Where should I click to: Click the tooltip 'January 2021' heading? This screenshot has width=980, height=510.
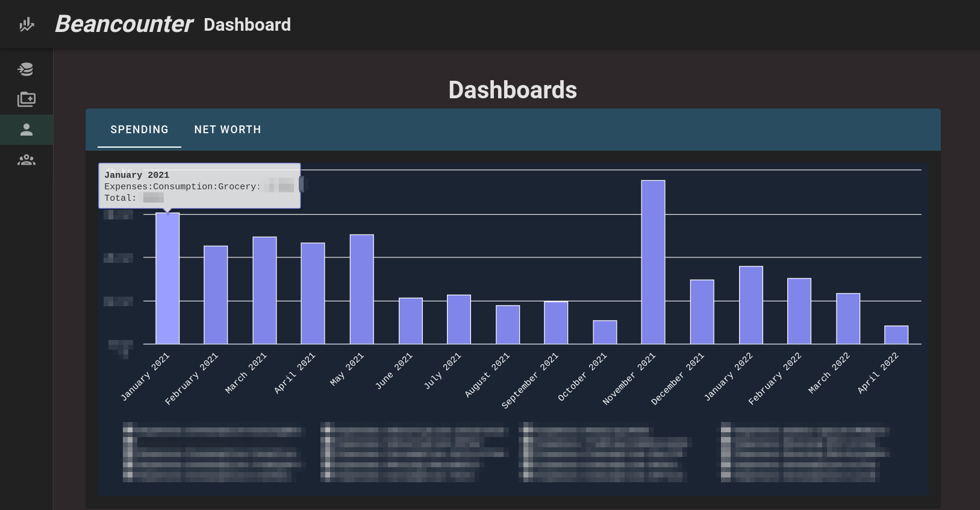(x=137, y=175)
